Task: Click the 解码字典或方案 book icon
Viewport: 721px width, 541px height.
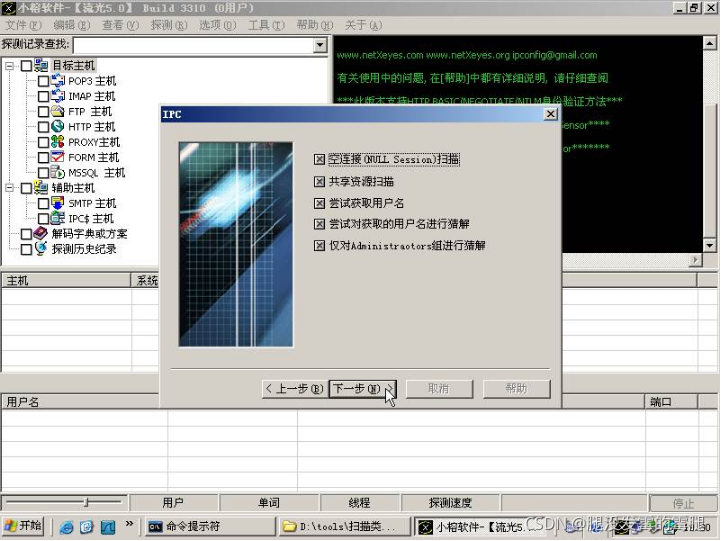Action: 41,233
